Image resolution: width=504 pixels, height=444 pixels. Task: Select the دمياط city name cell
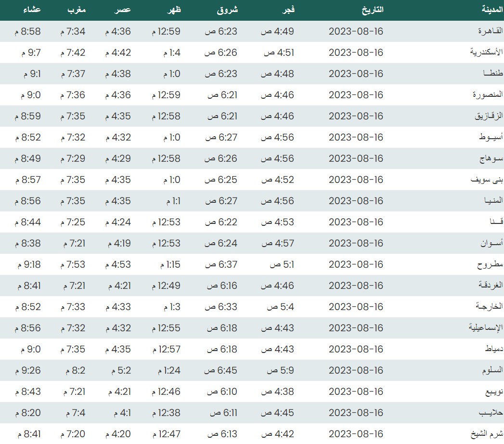493,349
